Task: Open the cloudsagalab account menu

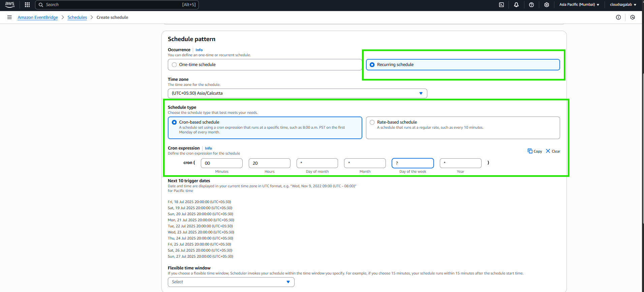Action: (623, 5)
